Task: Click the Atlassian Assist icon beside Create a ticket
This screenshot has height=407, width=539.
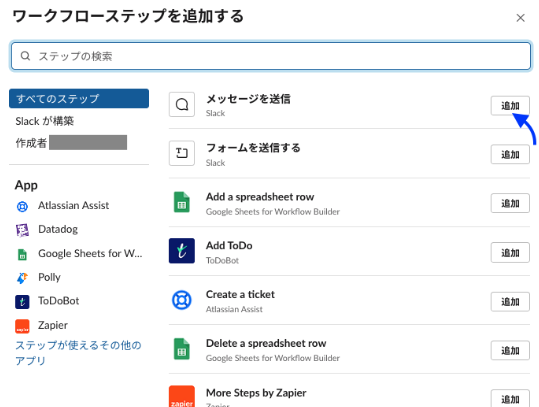Action: (182, 300)
